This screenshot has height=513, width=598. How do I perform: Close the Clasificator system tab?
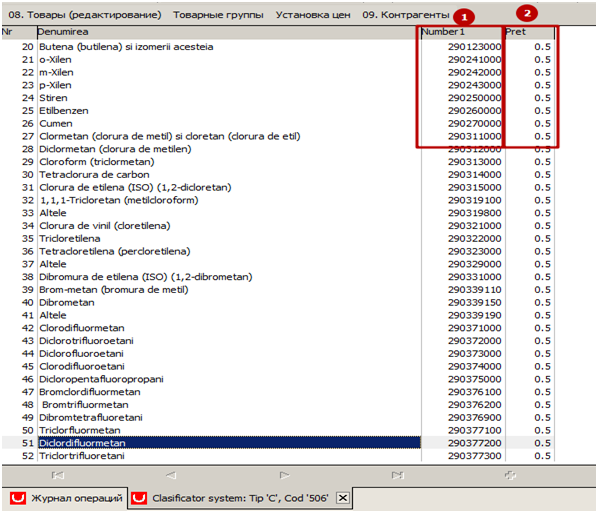tap(343, 498)
